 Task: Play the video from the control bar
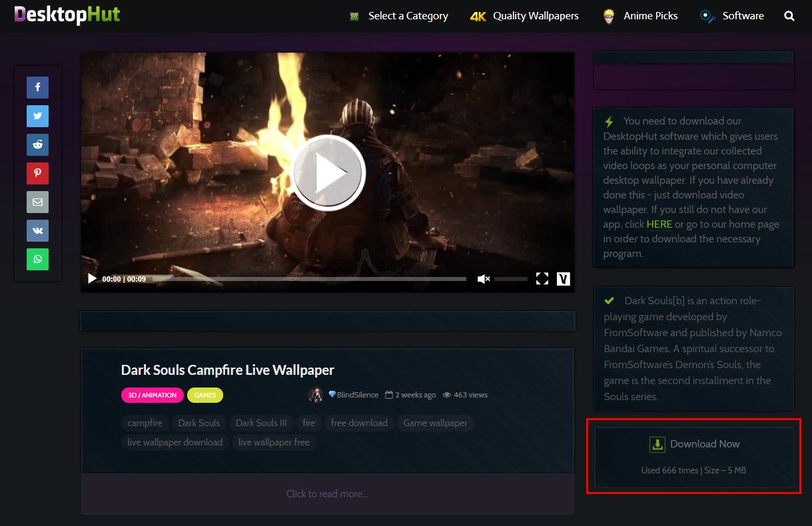click(x=92, y=279)
